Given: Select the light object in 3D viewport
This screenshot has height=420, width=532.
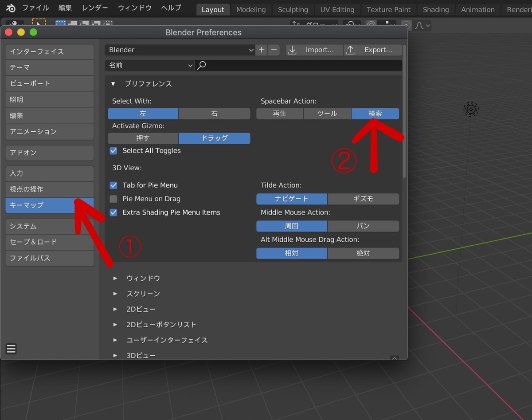Looking at the screenshot, I should click(x=471, y=109).
